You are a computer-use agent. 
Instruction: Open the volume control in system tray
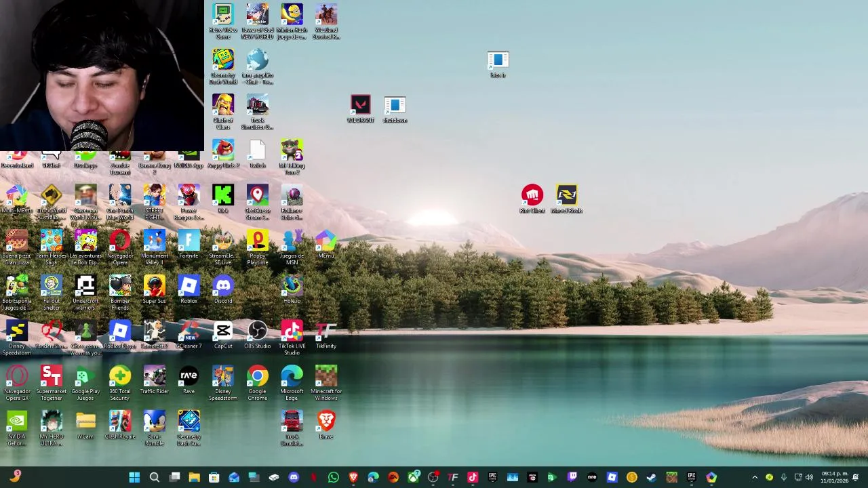[x=809, y=477]
